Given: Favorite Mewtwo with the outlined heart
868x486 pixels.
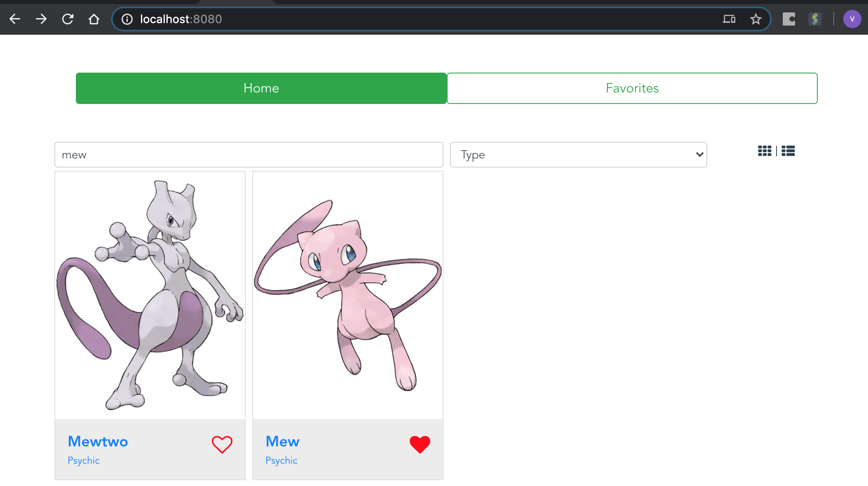Looking at the screenshot, I should click(222, 444).
